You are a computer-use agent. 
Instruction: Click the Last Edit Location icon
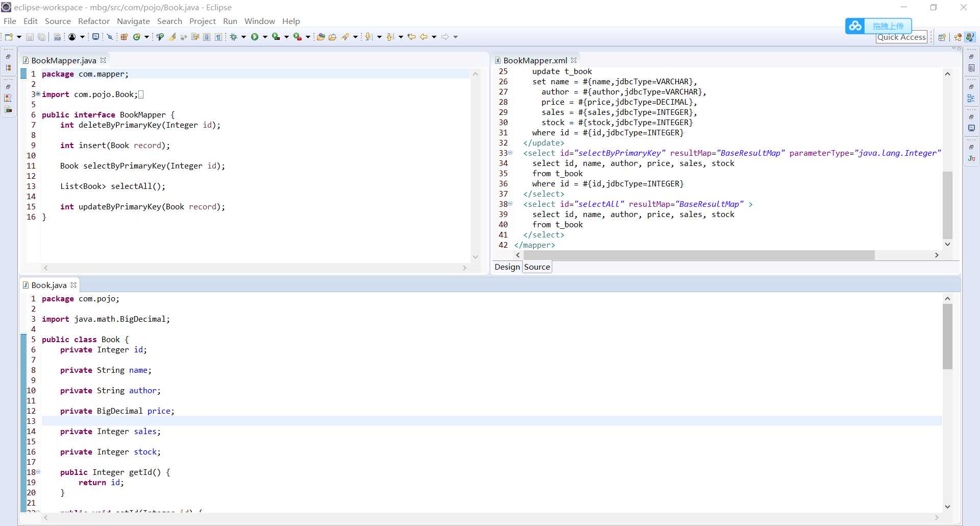(x=411, y=37)
